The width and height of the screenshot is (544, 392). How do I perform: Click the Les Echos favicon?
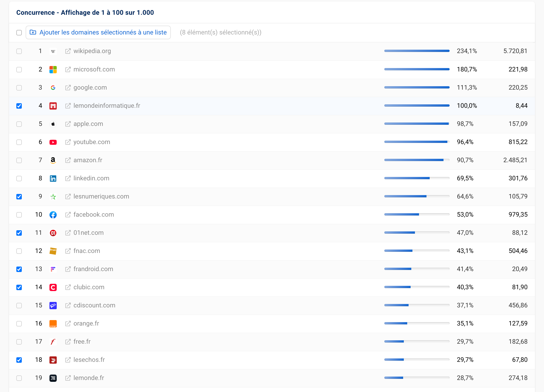point(53,360)
